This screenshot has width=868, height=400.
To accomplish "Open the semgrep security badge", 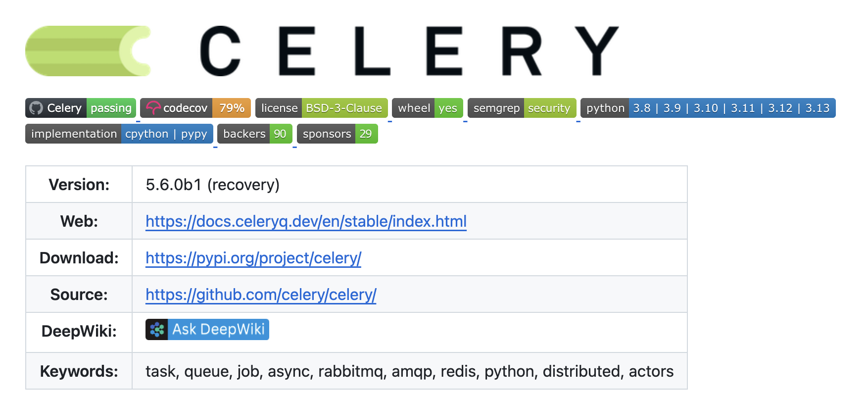I will (522, 108).
